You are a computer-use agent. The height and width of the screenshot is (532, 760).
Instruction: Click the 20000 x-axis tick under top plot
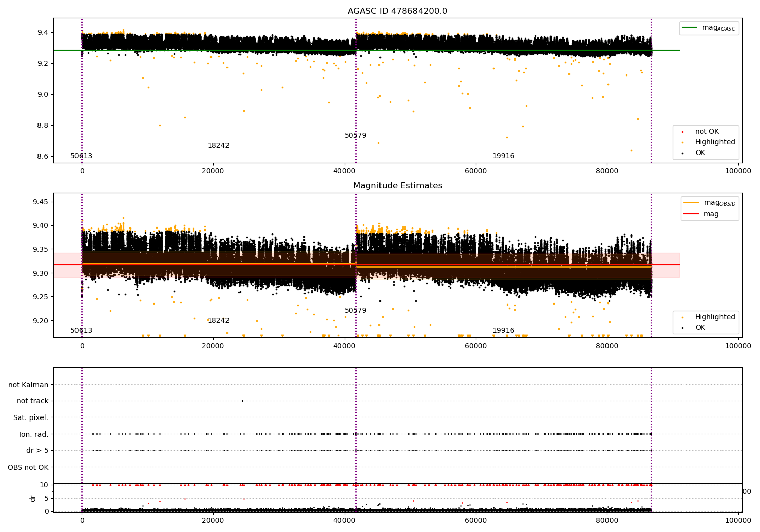click(213, 171)
